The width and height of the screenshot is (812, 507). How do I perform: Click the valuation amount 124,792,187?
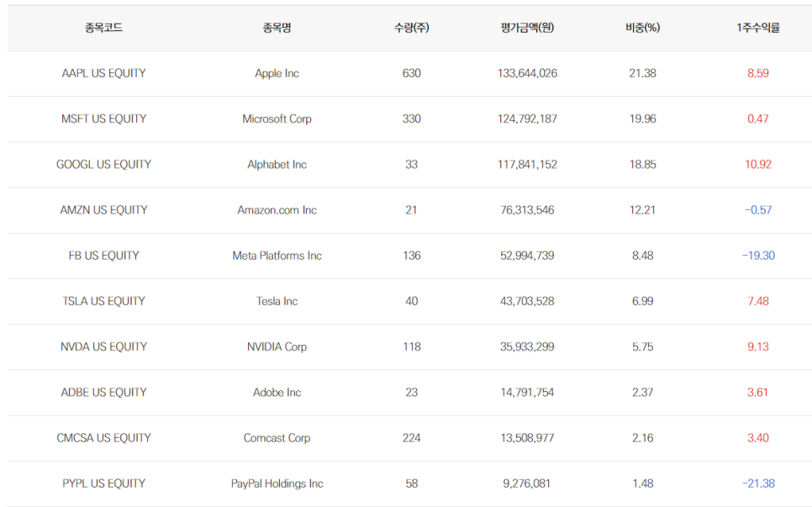527,119
